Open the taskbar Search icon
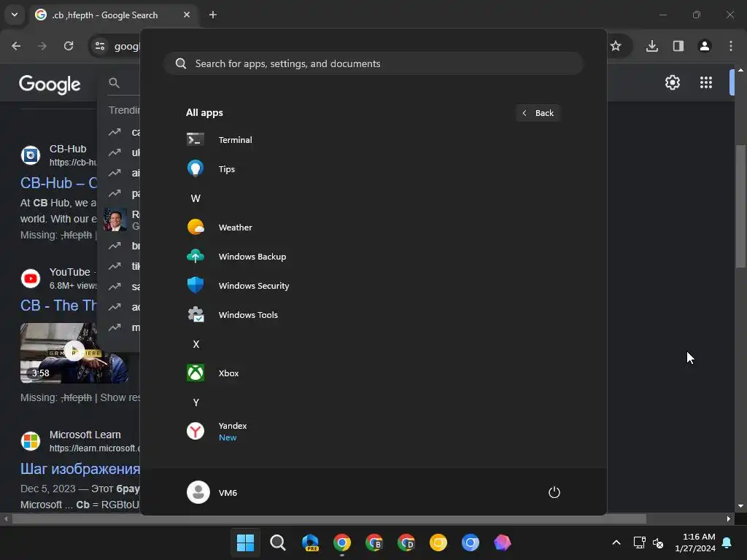The height and width of the screenshot is (560, 747). pos(278,542)
